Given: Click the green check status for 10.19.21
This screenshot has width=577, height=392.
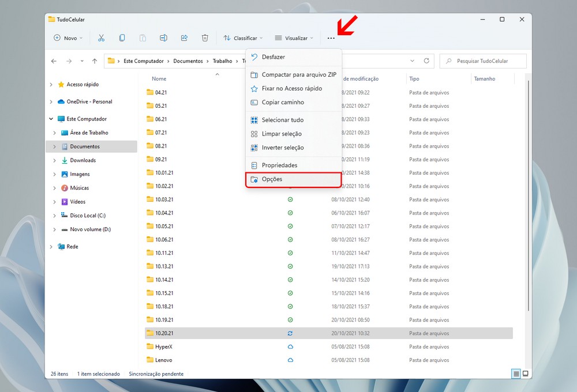Looking at the screenshot, I should pos(290,320).
